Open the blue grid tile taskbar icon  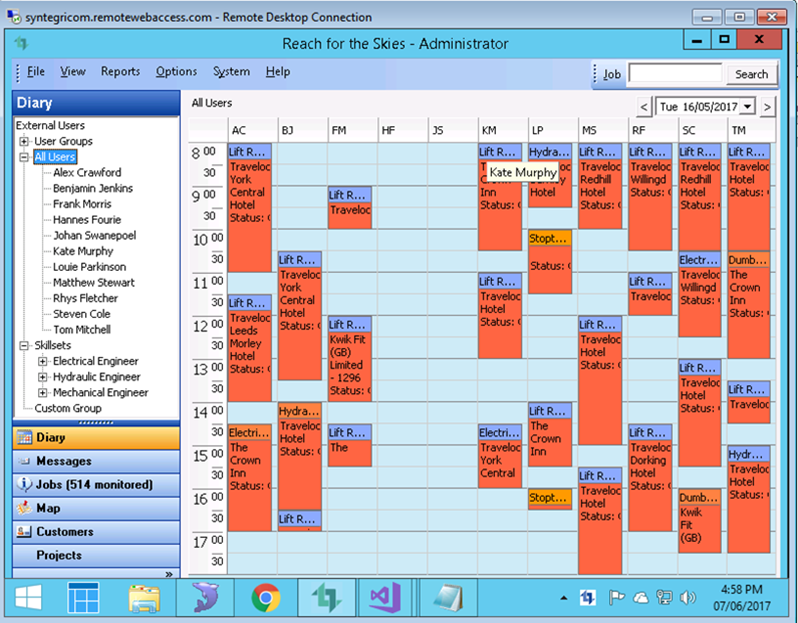click(x=83, y=598)
